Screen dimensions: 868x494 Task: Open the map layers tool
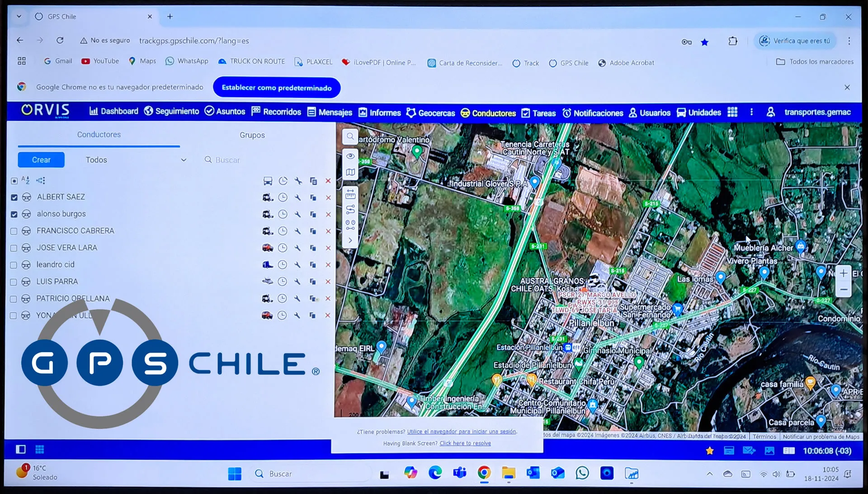point(350,172)
